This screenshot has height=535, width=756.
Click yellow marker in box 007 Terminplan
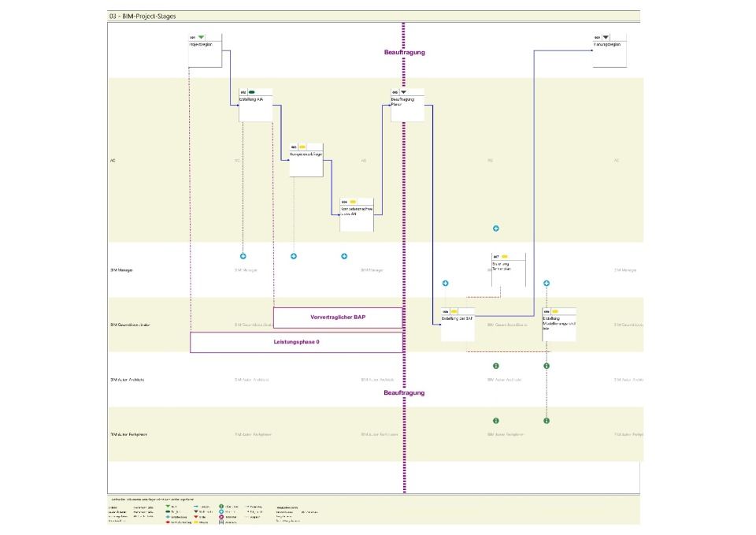pyautogui.click(x=505, y=257)
